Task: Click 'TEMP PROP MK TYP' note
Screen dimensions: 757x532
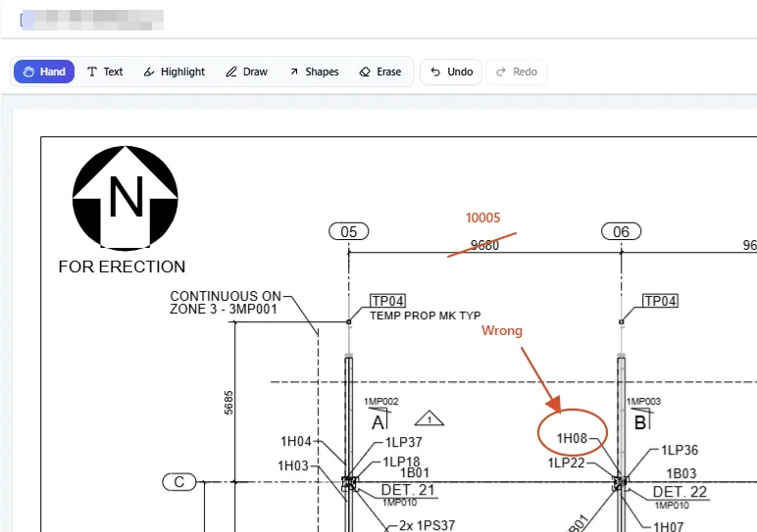Action: point(426,315)
